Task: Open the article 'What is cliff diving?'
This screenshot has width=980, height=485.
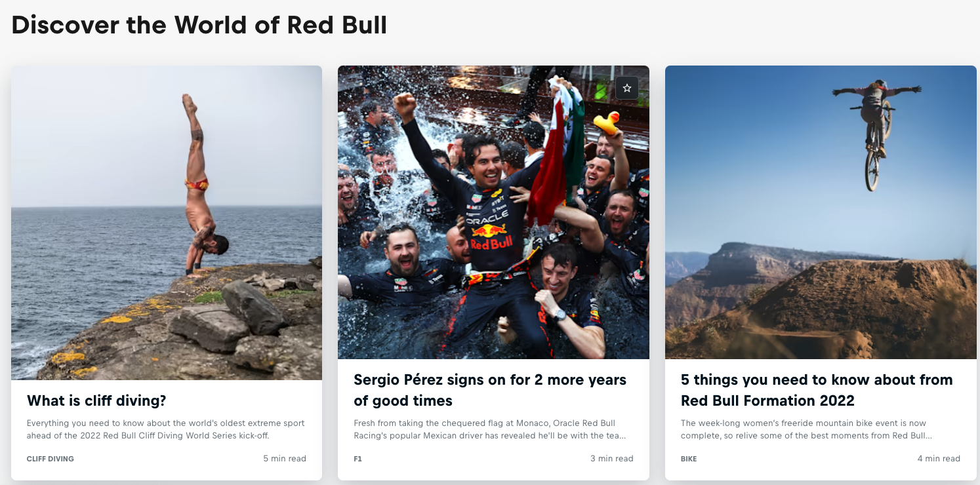Action: (96, 400)
